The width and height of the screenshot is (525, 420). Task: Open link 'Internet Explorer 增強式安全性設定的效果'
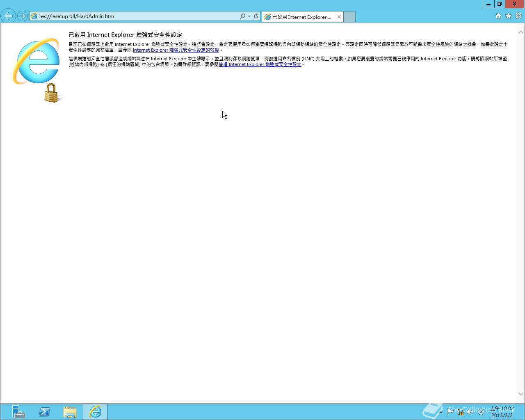click(176, 50)
